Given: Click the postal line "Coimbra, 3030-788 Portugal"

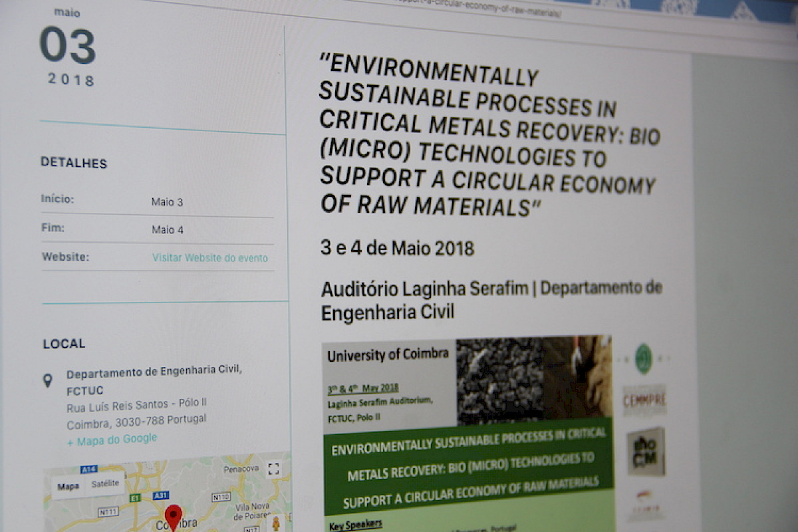Looking at the screenshot, I should tap(136, 422).
